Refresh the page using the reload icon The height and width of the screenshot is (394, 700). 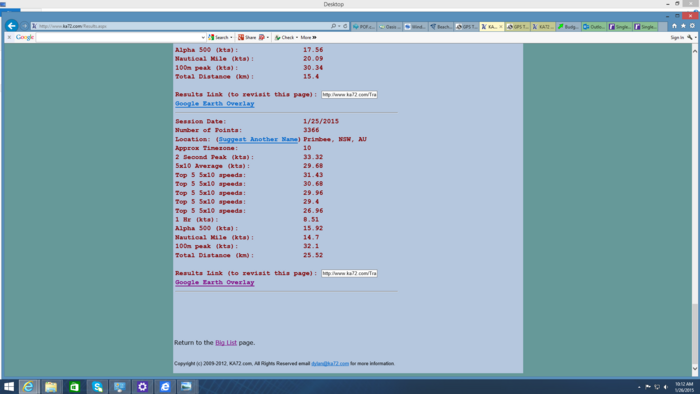click(345, 26)
